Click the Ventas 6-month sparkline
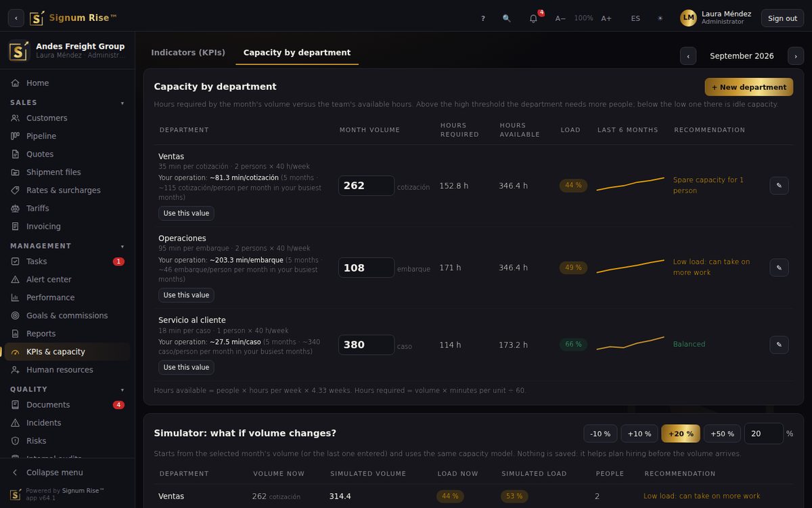 (630, 184)
